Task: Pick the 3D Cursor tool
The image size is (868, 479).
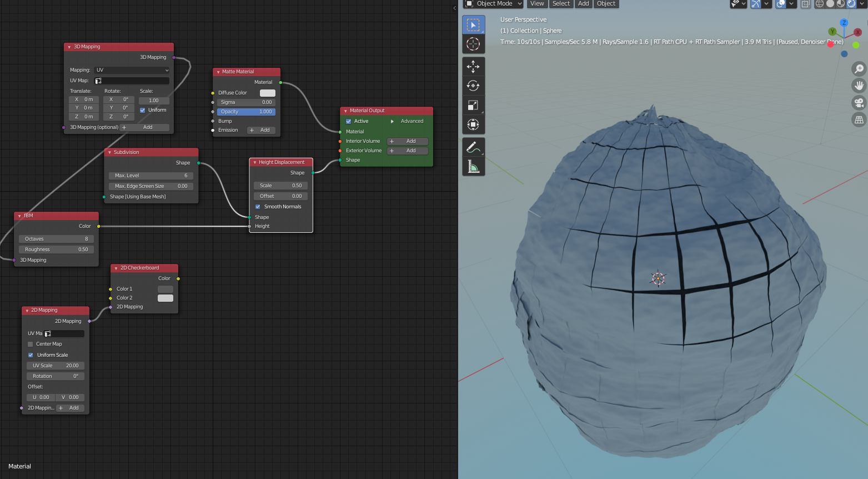Action: tap(473, 44)
